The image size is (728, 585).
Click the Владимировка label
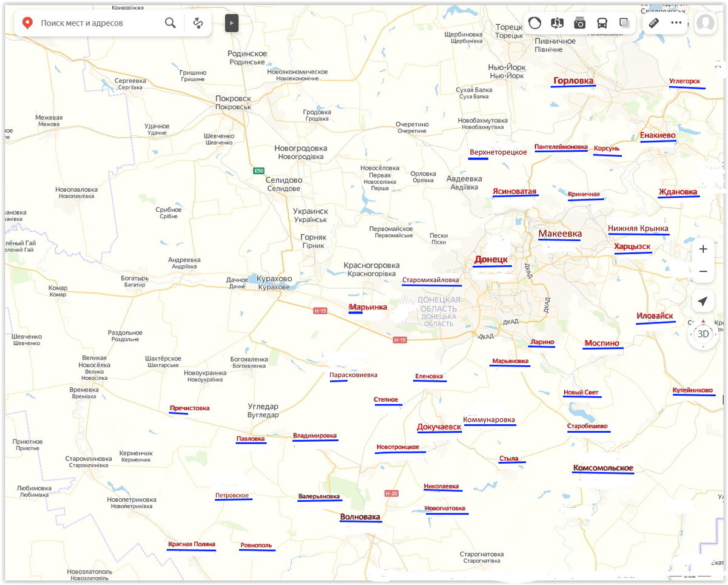(315, 436)
